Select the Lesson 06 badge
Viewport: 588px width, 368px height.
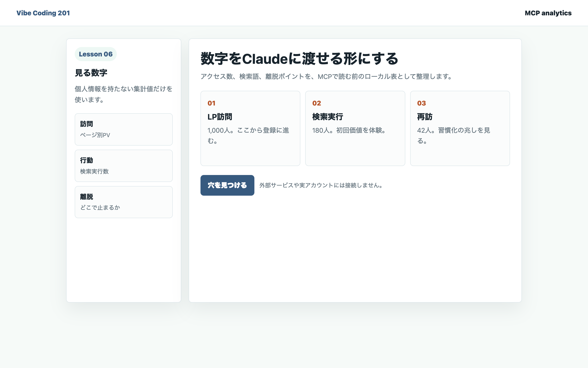coord(96,54)
